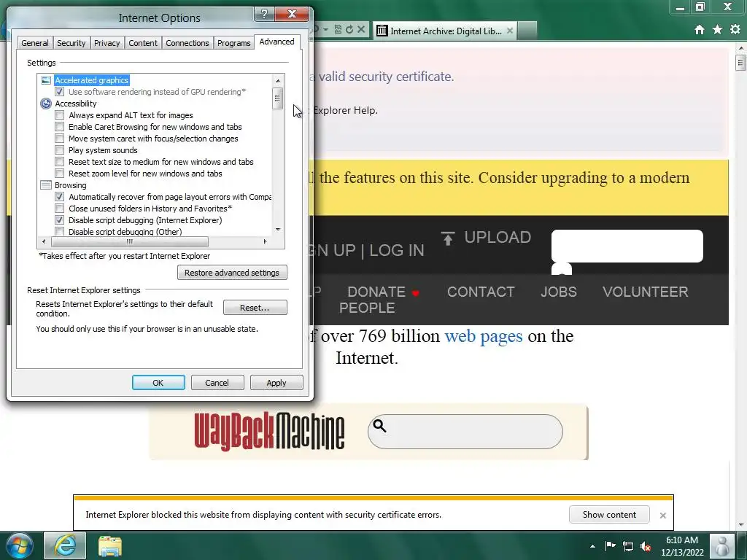747x560 pixels.
Task: Click the Reset... button
Action: pyautogui.click(x=255, y=308)
